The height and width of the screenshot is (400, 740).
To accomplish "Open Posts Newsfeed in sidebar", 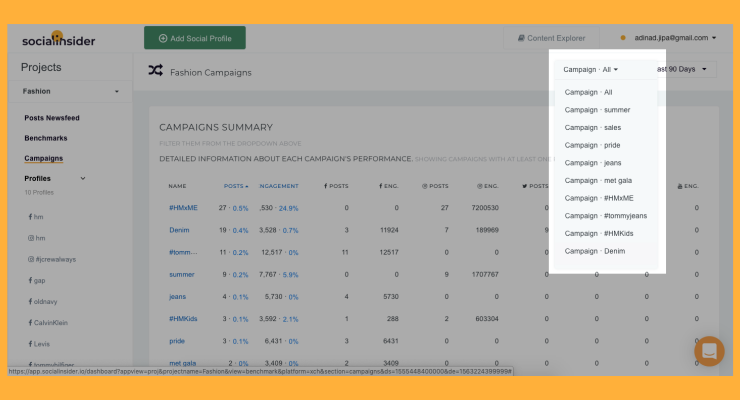I will coord(52,118).
